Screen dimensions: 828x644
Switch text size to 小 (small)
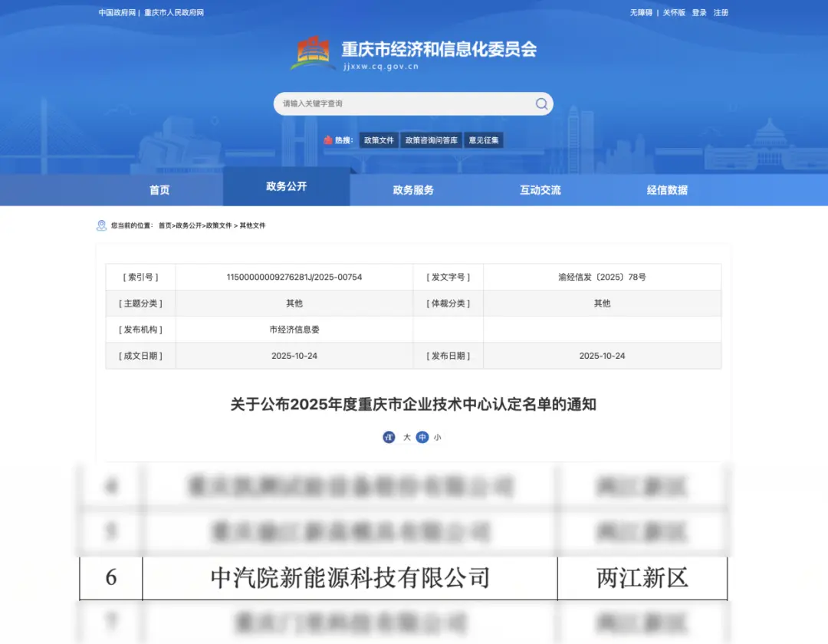439,437
